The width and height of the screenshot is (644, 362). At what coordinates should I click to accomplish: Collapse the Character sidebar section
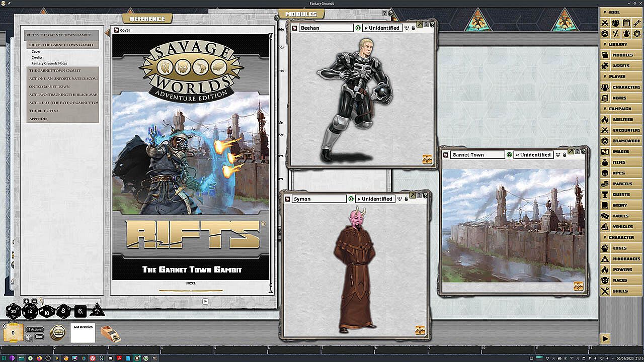(621, 237)
